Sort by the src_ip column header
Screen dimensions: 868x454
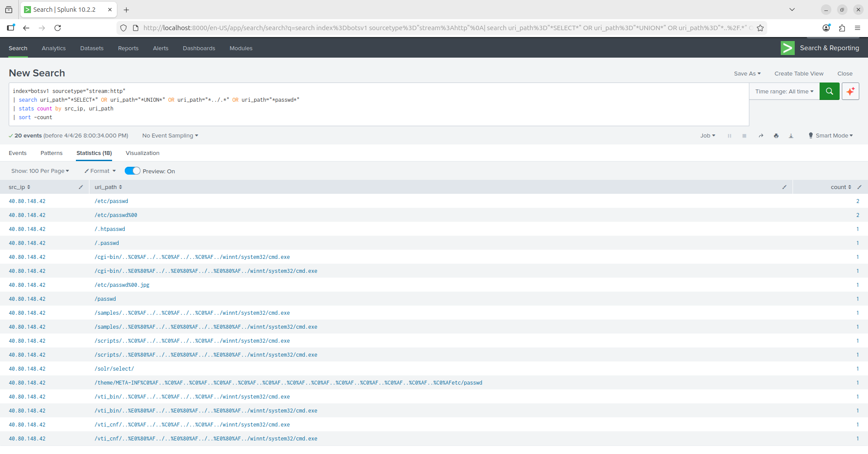(x=20, y=187)
